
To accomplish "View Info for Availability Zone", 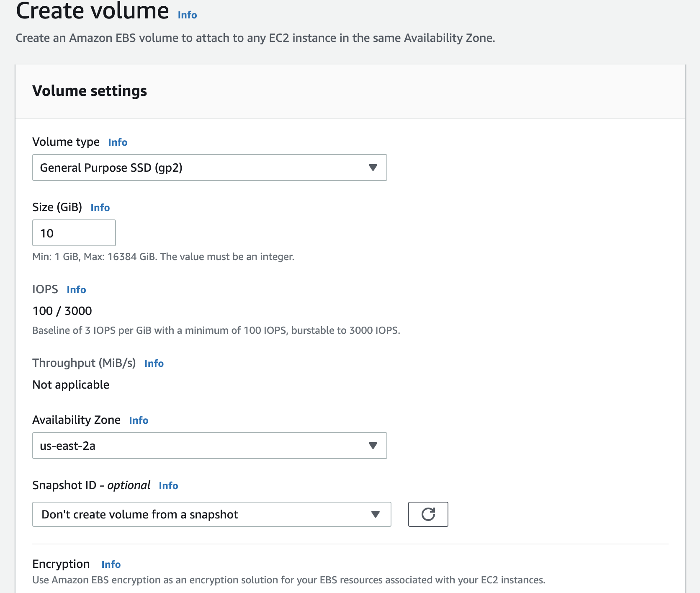I will point(138,420).
